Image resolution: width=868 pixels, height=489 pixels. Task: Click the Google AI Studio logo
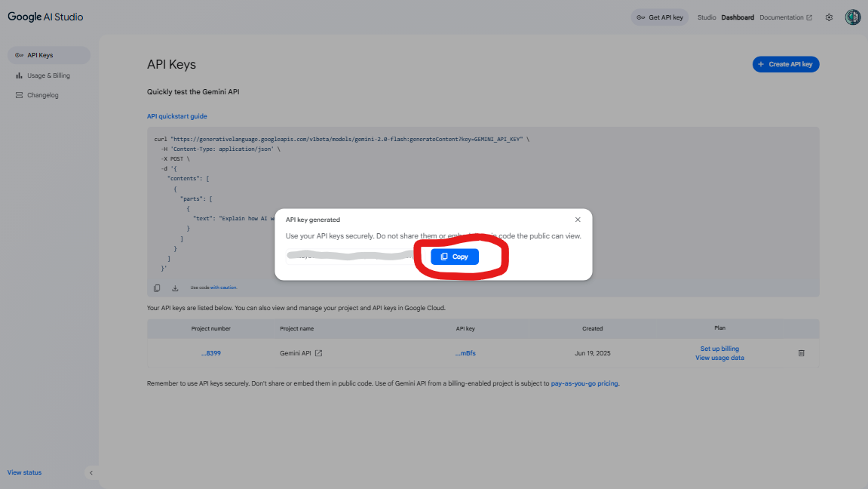(45, 17)
